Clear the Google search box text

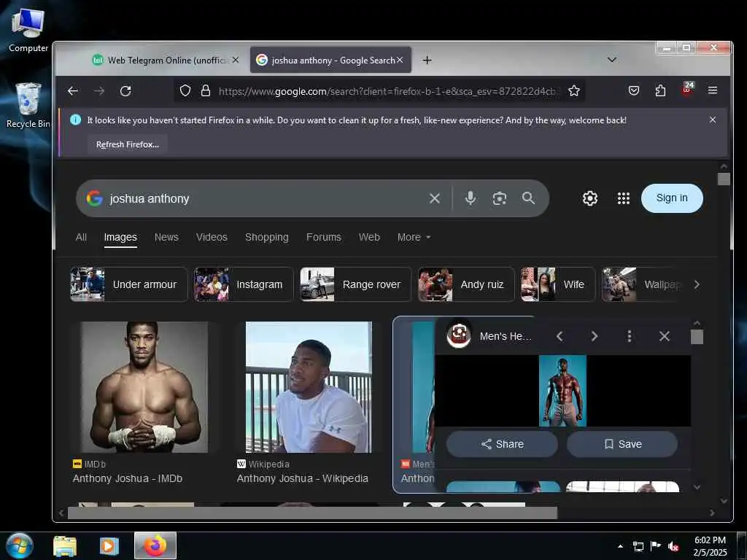[x=435, y=198]
